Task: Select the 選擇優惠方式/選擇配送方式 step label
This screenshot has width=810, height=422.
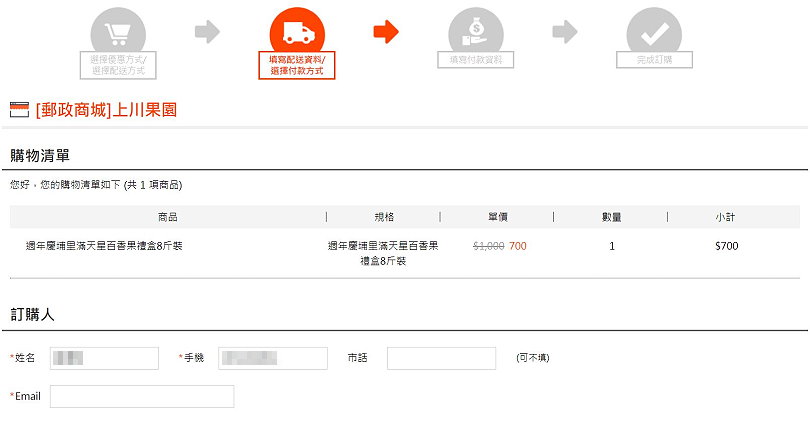Action: point(118,66)
